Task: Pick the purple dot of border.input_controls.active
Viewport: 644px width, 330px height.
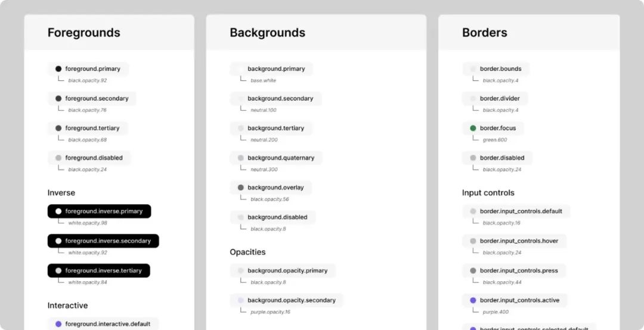Action: (473, 300)
